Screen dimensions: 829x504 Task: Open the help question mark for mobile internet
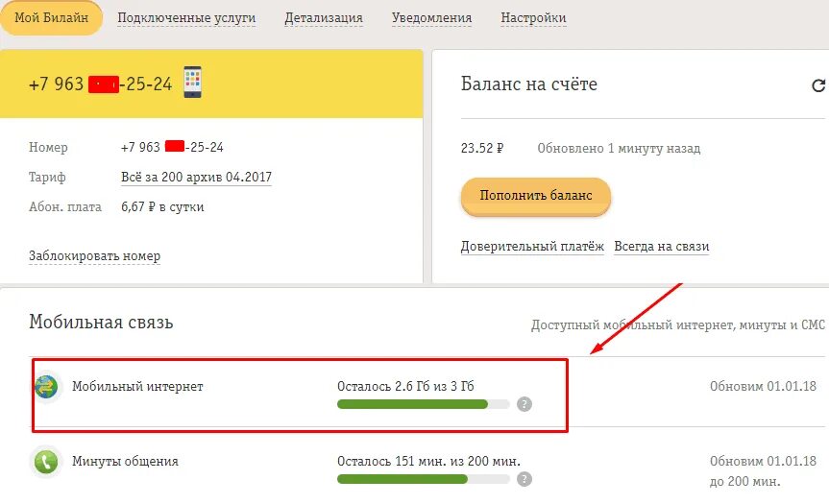pos(524,404)
